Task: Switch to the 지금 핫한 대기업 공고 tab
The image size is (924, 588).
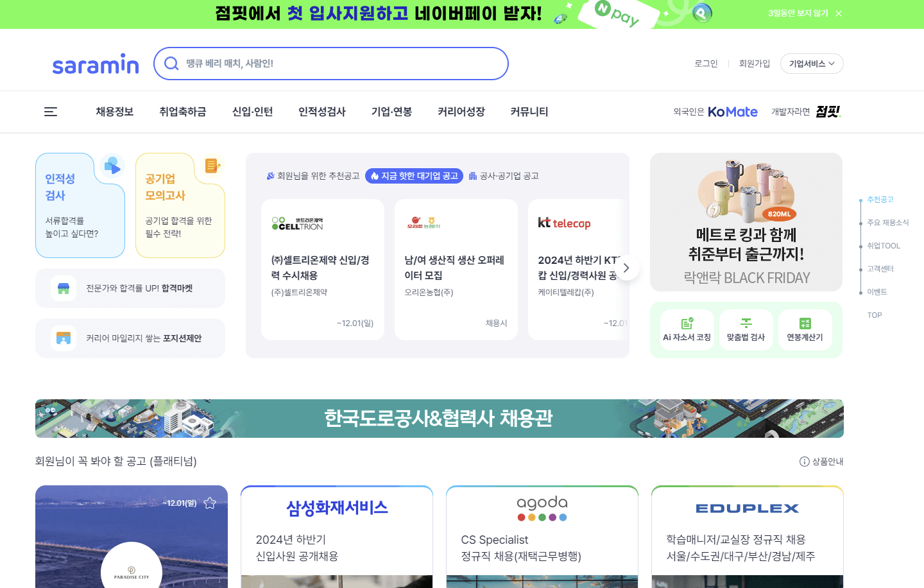Action: pos(414,176)
